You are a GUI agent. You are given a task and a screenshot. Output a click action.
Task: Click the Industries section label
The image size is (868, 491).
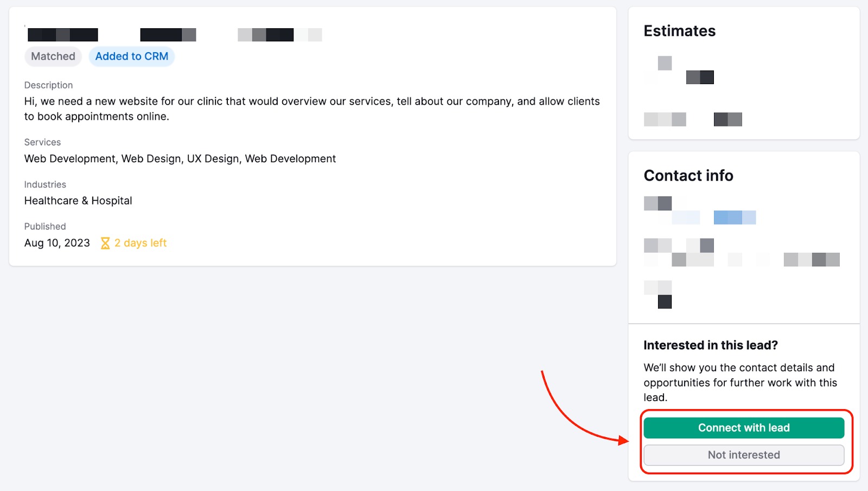[x=45, y=184]
